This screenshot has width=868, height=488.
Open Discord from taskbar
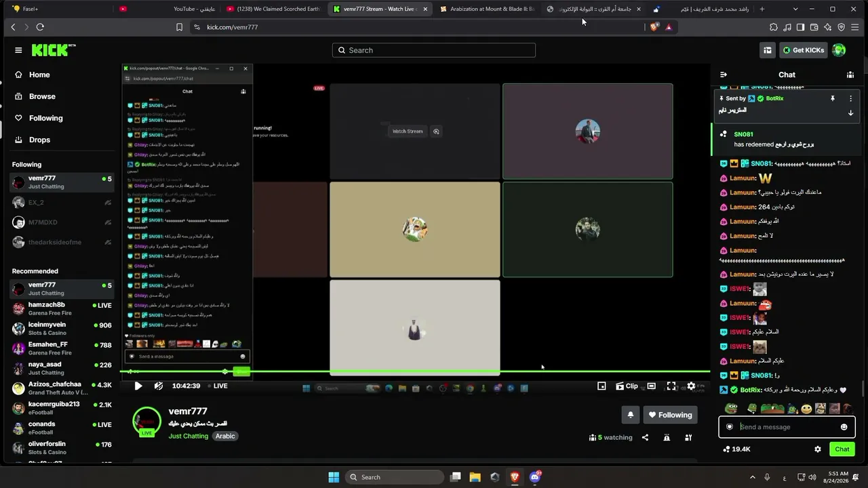[x=535, y=477]
